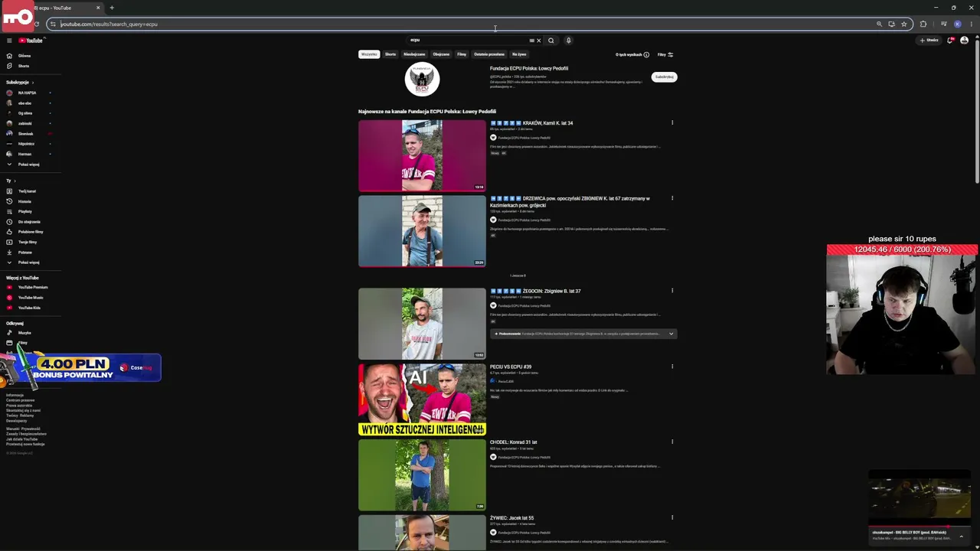Subscribe to Fundacja ECPU Polska channel
The height and width of the screenshot is (551, 980).
(x=665, y=77)
